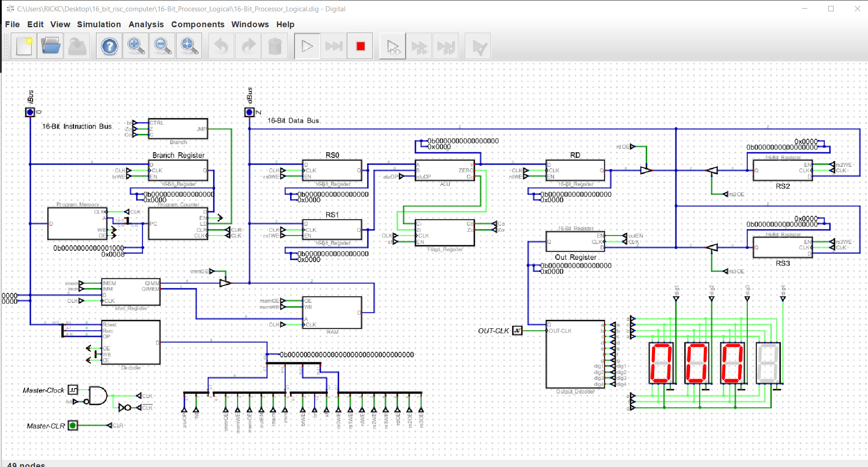Open an existing circuit file
Viewport: 868px width, 467px height.
[50, 46]
